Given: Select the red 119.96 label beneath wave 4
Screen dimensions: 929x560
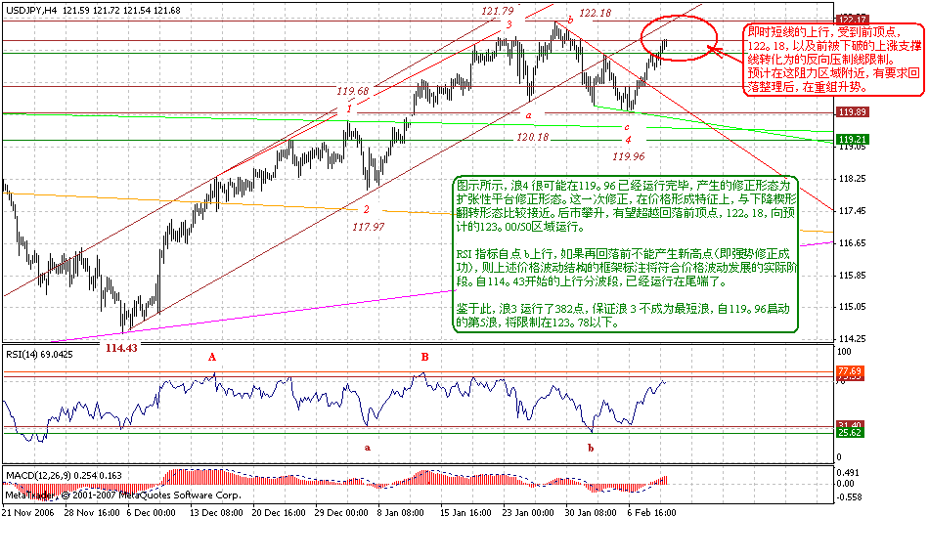Looking at the screenshot, I should pos(629,156).
